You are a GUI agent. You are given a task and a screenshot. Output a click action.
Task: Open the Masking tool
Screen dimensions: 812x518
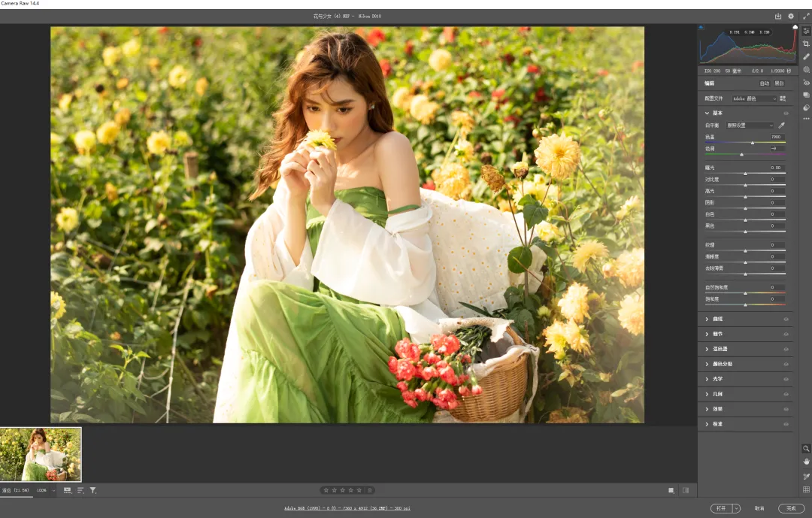click(806, 69)
